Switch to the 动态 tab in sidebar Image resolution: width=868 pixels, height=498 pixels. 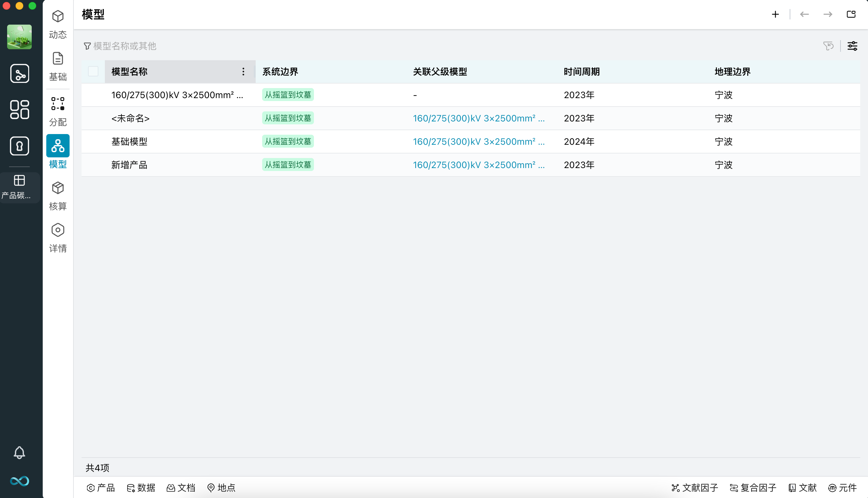pyautogui.click(x=58, y=24)
